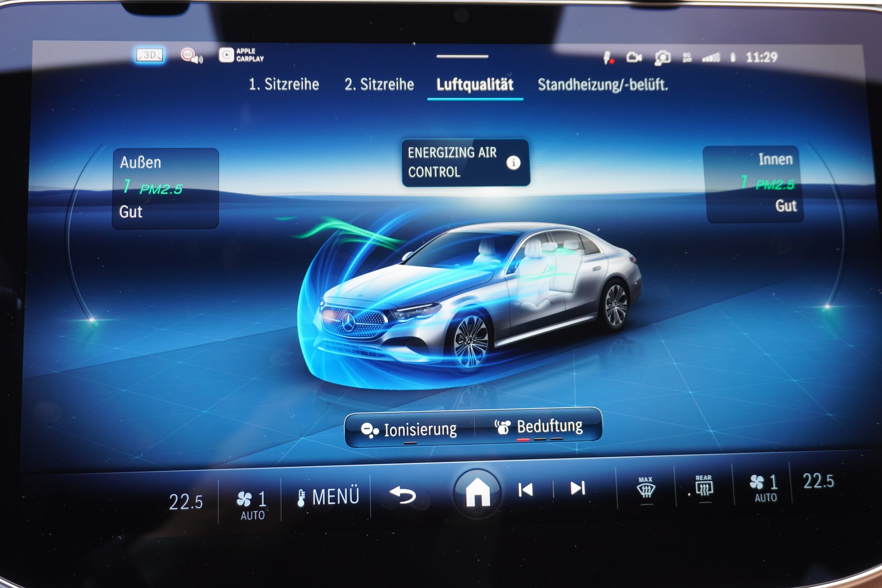Tap the info icon on ENERGIZING AIR CONTROL

pos(513,163)
